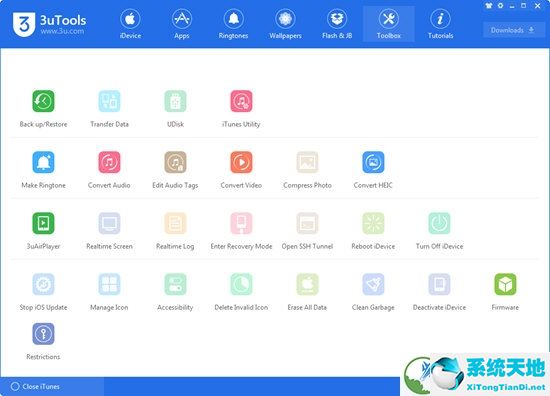The width and height of the screenshot is (550, 396).
Task: Open the UDisk tool
Action: coord(175,101)
